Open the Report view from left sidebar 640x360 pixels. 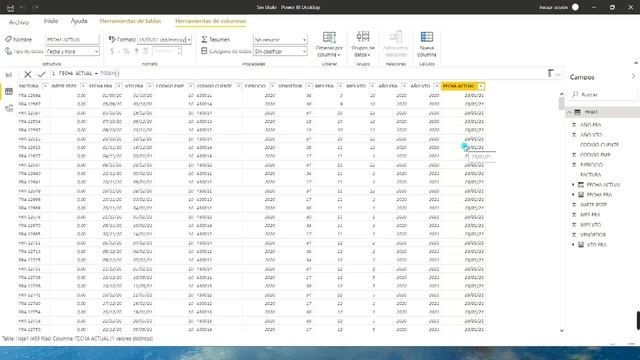9,75
